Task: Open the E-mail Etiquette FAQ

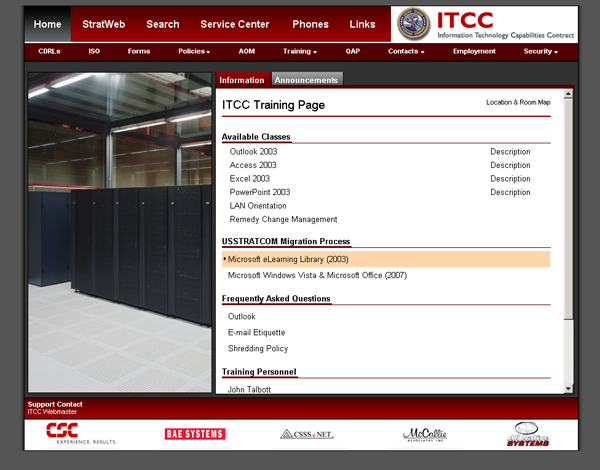Action: (x=256, y=333)
